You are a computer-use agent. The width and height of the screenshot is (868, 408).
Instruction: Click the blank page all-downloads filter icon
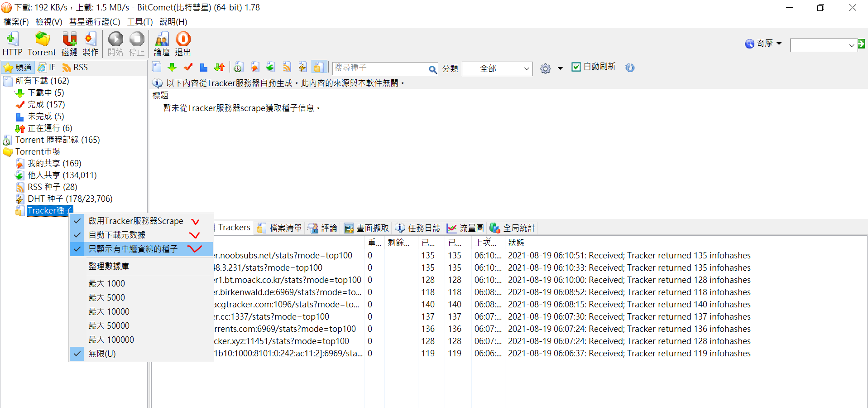157,67
